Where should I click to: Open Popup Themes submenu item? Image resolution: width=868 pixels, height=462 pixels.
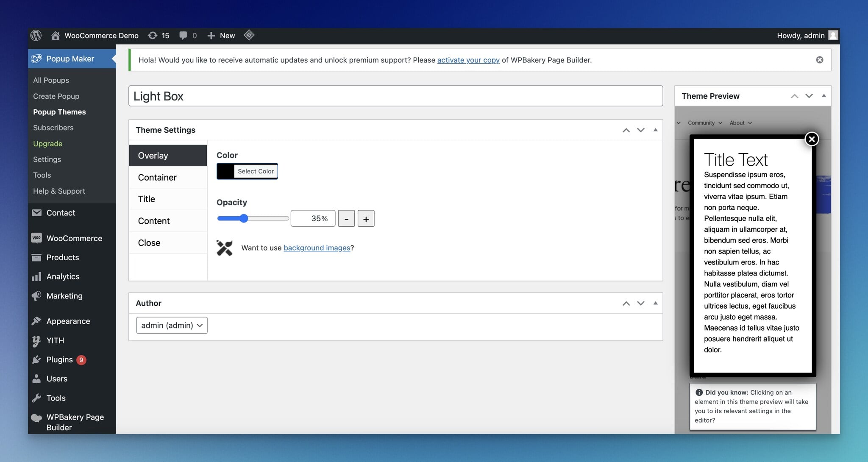tap(59, 112)
